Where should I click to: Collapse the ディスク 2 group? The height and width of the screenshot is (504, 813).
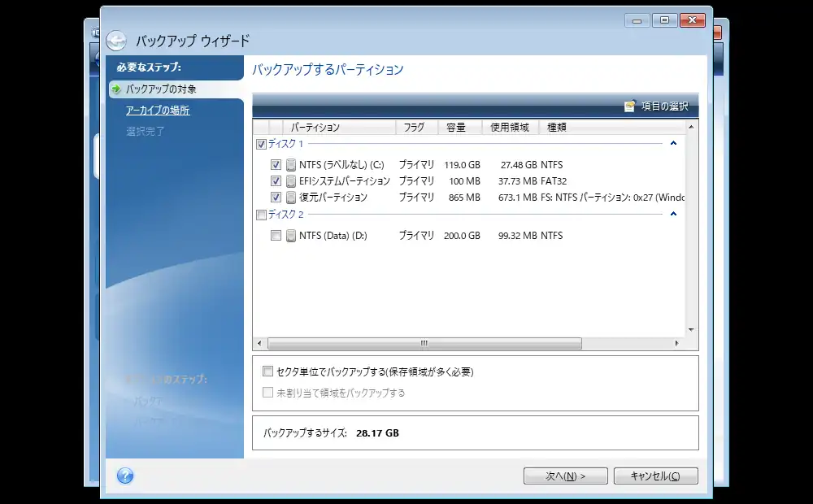coord(673,215)
